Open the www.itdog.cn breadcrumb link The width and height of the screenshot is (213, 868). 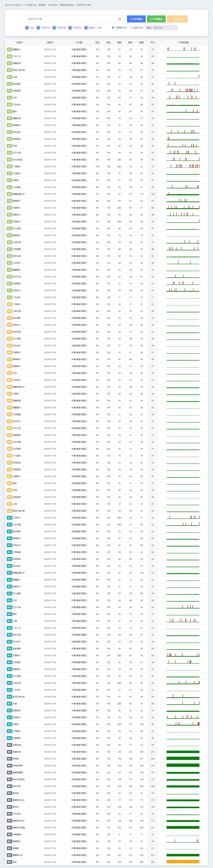[15, 5]
